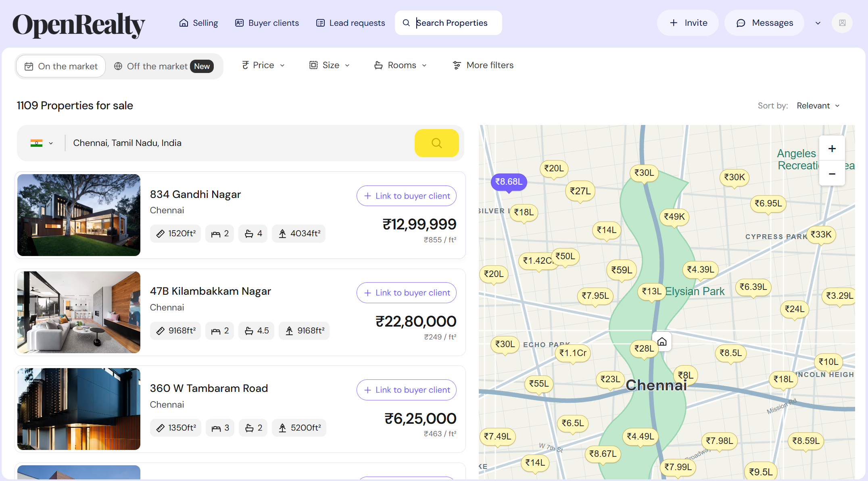Select the ₹7.95L map price marker
The height and width of the screenshot is (481, 868).
click(x=595, y=296)
